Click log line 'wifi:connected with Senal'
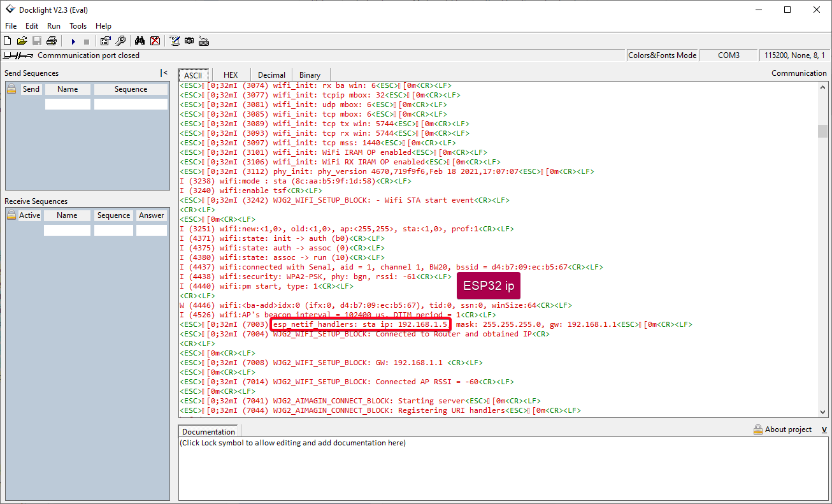Image resolution: width=832 pixels, height=504 pixels. (391, 267)
